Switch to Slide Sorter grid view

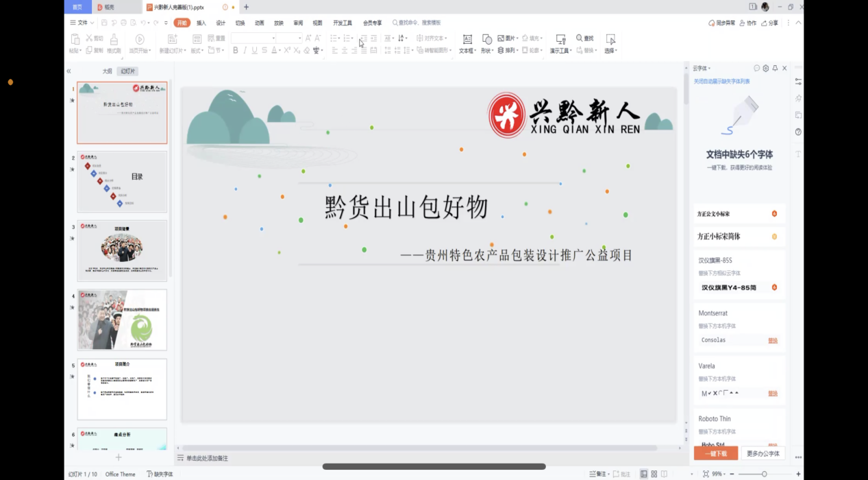pos(654,474)
